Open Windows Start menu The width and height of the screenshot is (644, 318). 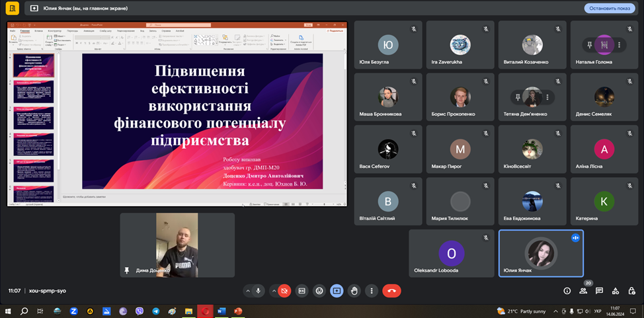coord(8,311)
